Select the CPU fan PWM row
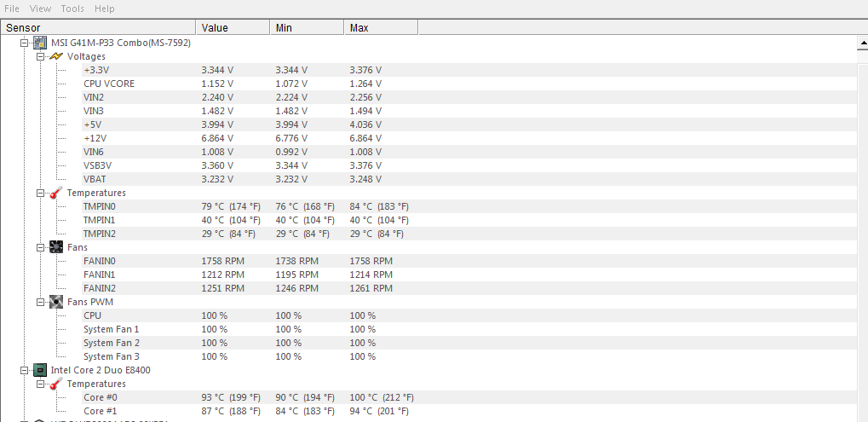Viewport: 868px width, 422px height. click(468, 315)
